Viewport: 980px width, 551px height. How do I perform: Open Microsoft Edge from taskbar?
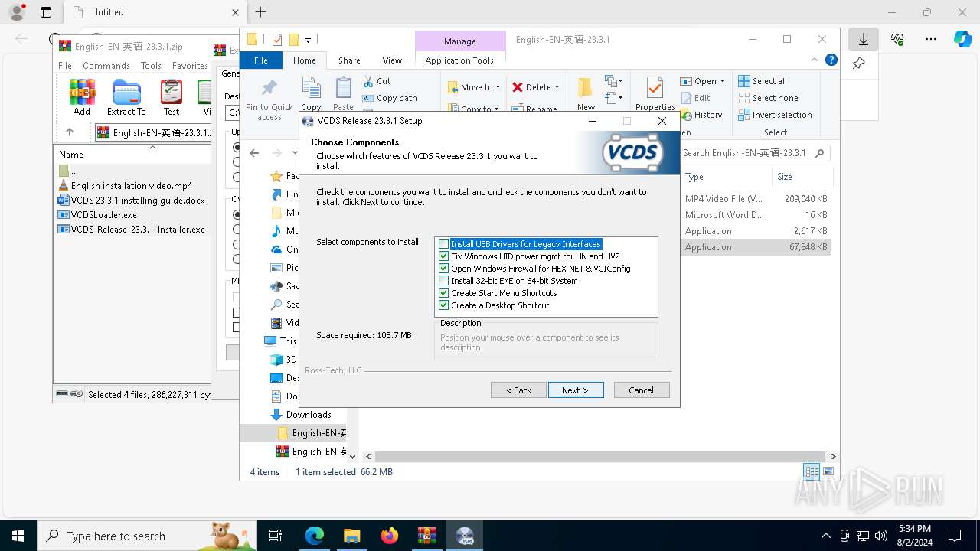click(x=315, y=536)
